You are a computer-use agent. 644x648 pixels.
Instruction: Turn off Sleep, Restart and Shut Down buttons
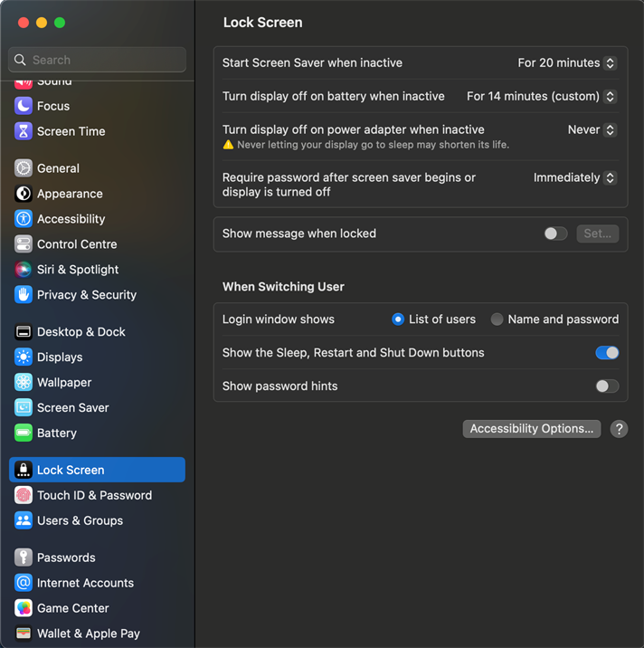(x=607, y=353)
